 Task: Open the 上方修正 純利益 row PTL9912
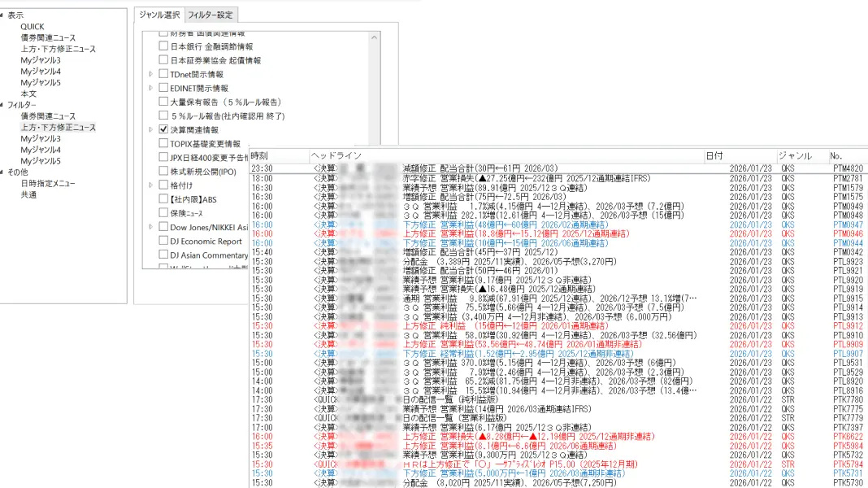[x=558, y=326]
